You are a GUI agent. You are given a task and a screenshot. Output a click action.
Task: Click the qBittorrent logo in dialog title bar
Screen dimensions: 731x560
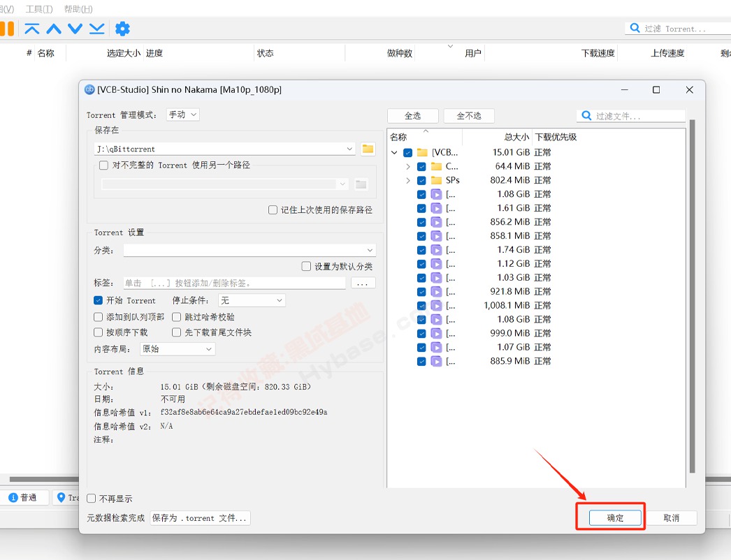point(89,89)
